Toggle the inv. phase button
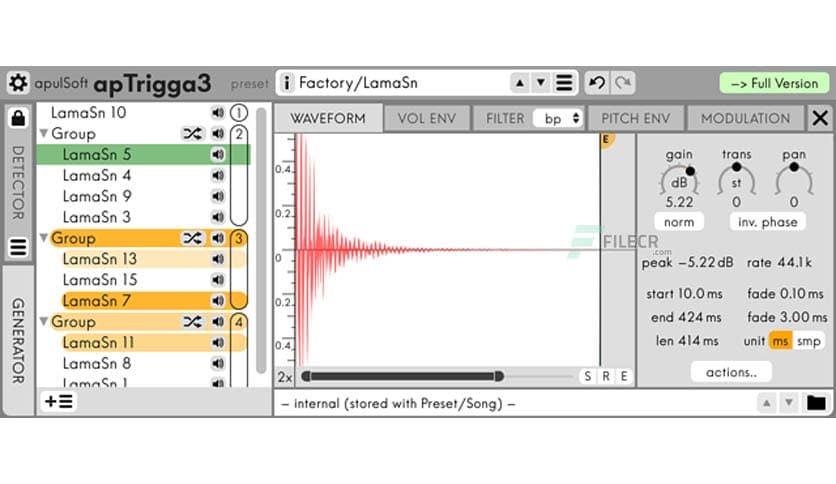836x484 pixels. pyautogui.click(x=767, y=222)
